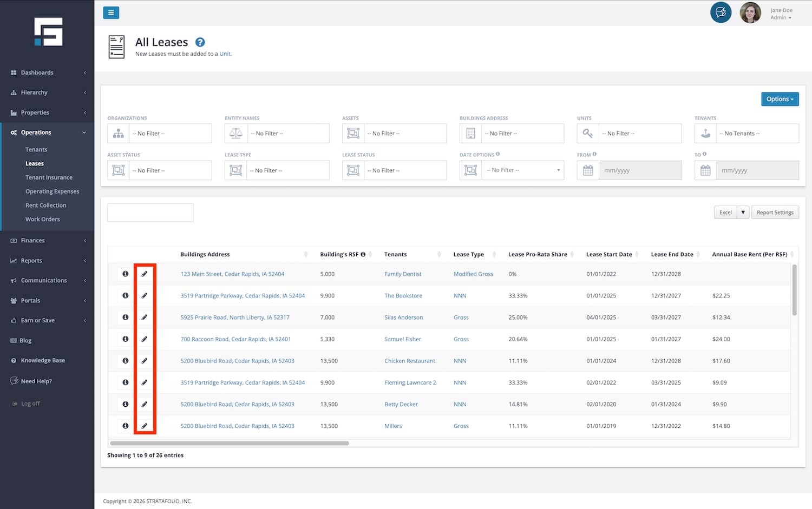Click the info icon next to Building's RSF
812x509 pixels.
tap(363, 254)
